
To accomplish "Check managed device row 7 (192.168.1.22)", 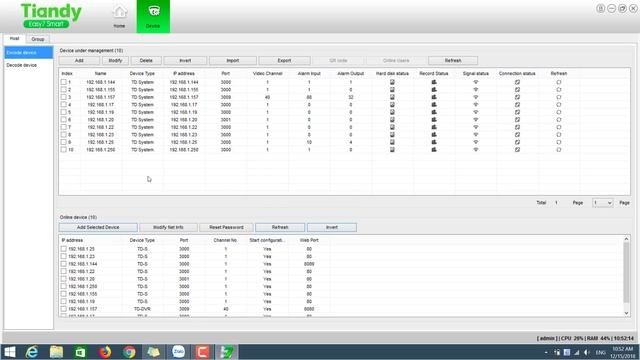I will pos(64,127).
